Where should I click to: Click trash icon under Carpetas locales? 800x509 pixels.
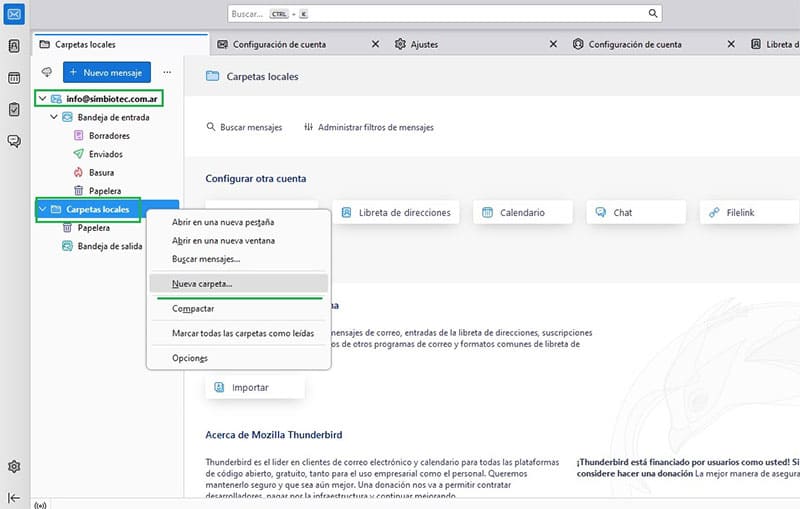pyautogui.click(x=67, y=227)
